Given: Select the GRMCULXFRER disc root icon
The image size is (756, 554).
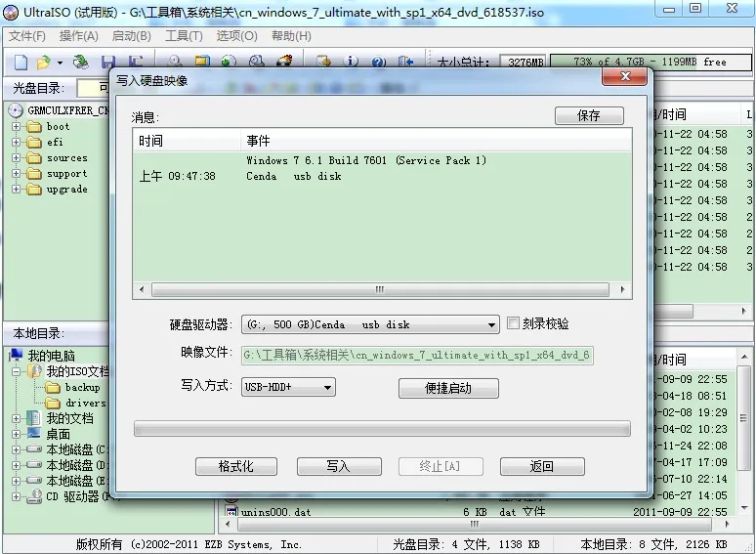Looking at the screenshot, I should (x=16, y=110).
